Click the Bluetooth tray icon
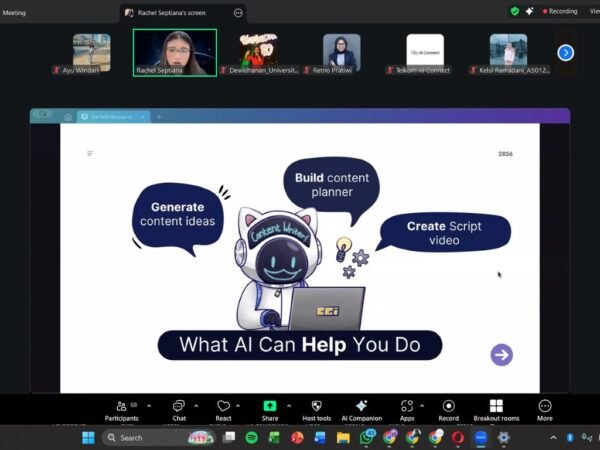 570,437
